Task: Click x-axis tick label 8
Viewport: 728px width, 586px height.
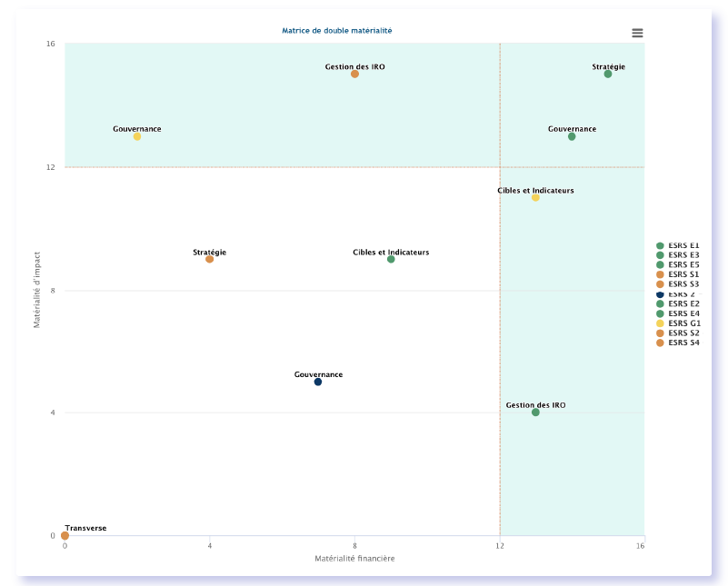Action: (354, 546)
